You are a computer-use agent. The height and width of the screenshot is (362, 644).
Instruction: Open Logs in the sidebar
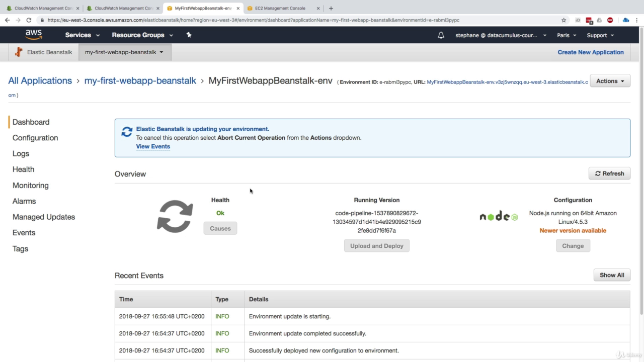[21, 154]
